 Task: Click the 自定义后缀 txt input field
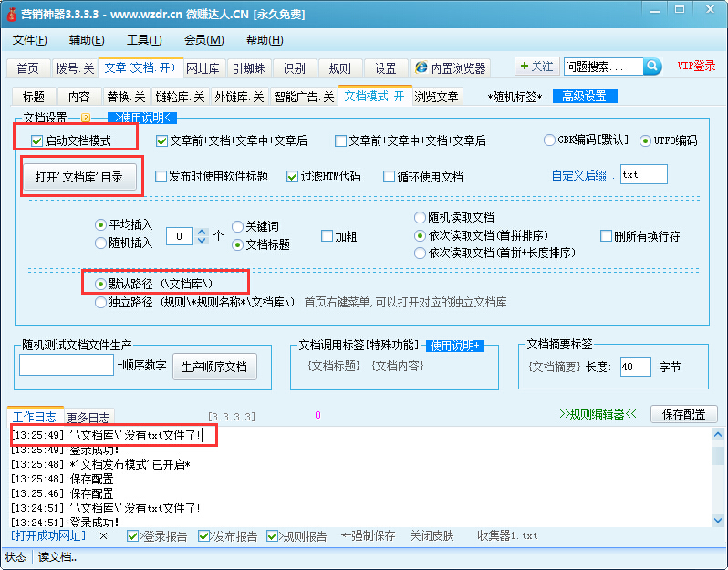point(643,175)
